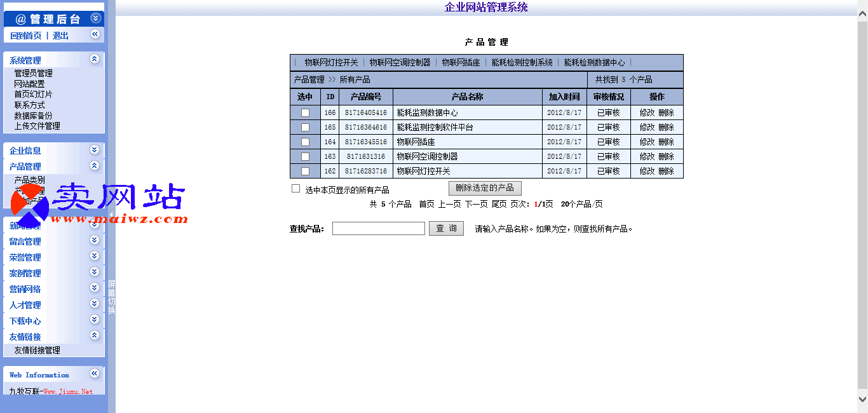Screen dimensions: 868x413
Task: Click product name 能耗监测控制软件平台
Action: [435, 128]
